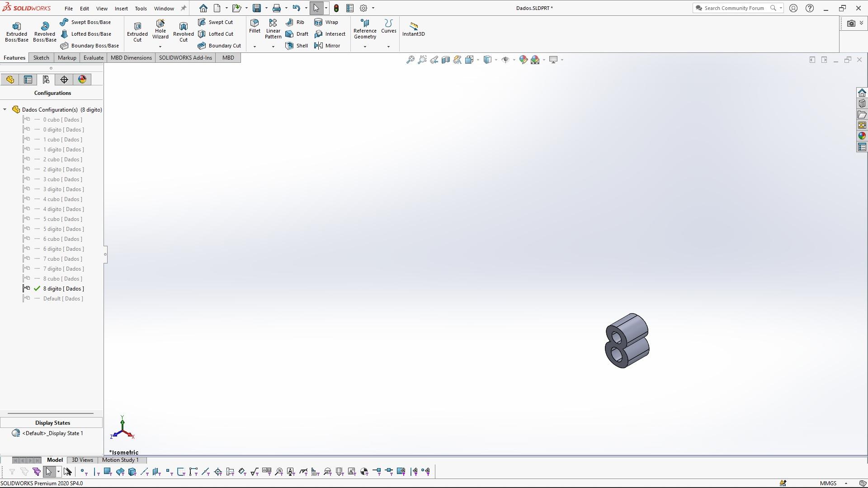The image size is (868, 488).
Task: Choose the Swept Cut tool
Action: click(x=216, y=22)
